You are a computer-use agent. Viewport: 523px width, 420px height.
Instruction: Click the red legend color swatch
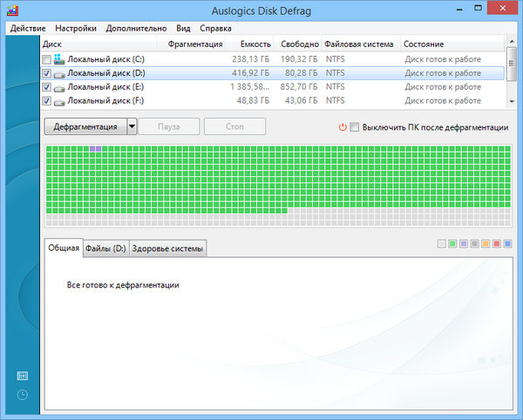[x=497, y=244]
